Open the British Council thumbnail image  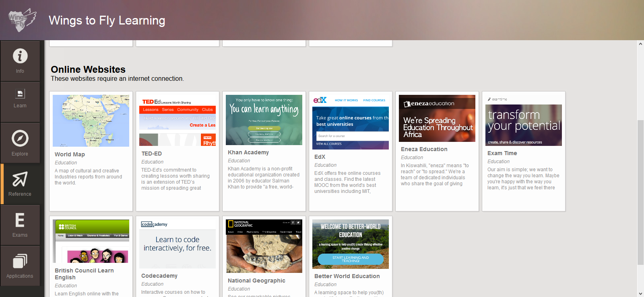click(91, 241)
